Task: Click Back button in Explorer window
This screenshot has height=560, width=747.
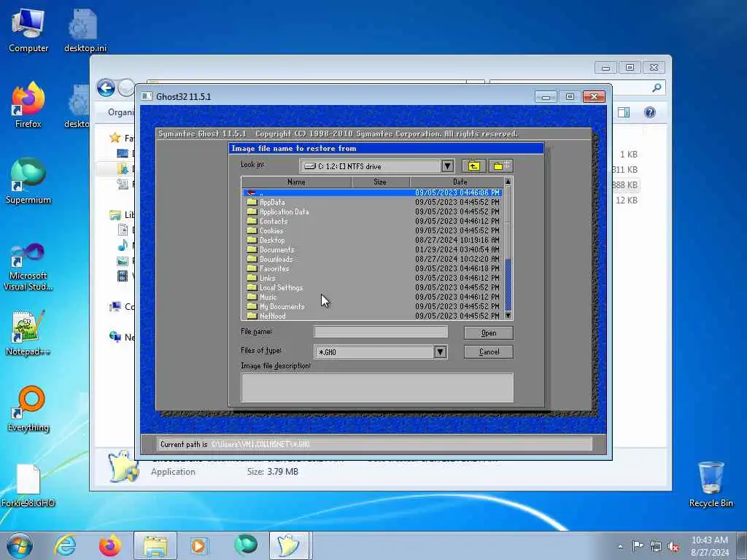Action: coord(106,88)
